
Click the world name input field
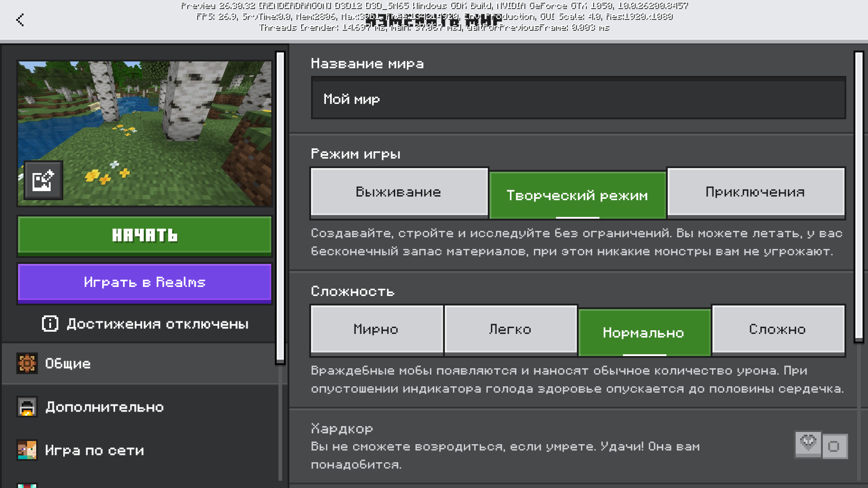click(x=578, y=98)
